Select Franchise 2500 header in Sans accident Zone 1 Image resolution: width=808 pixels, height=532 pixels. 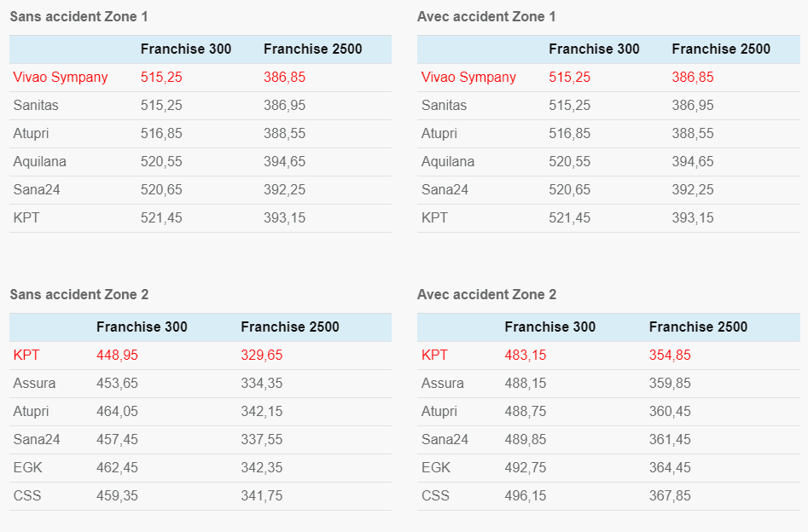click(313, 49)
